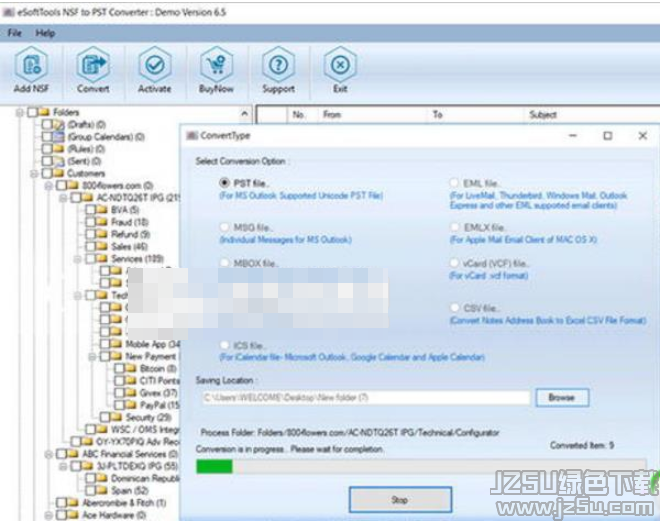
Task: Click the Givex (37) folder icon
Action: (x=131, y=393)
